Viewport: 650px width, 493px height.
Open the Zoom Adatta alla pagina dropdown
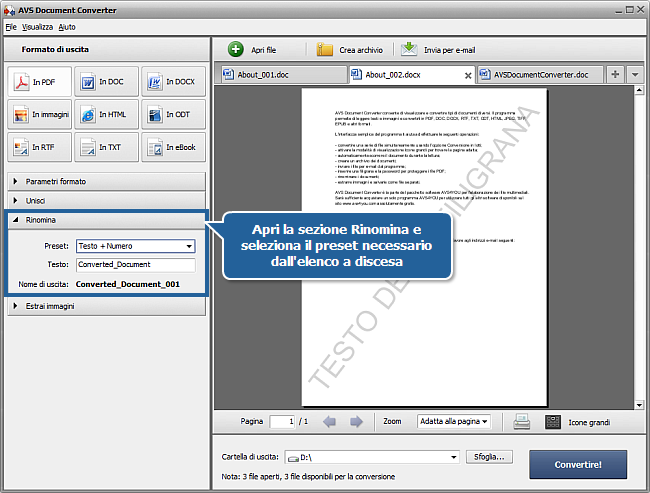coord(454,421)
